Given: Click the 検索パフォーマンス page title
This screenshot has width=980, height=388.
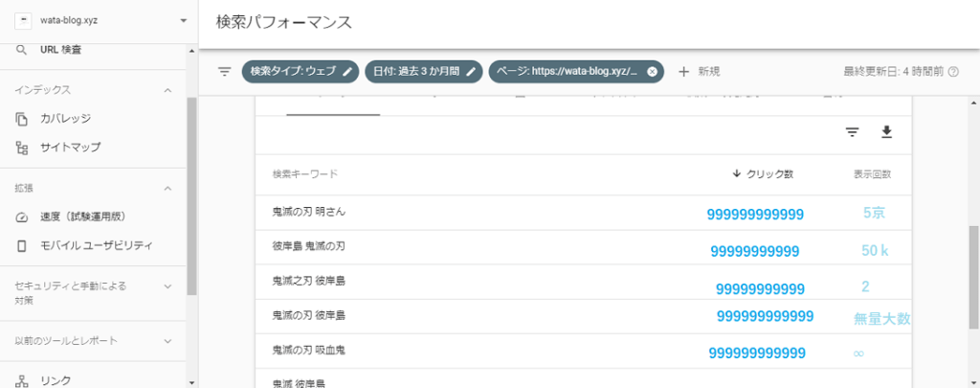Looking at the screenshot, I should pyautogui.click(x=283, y=23).
